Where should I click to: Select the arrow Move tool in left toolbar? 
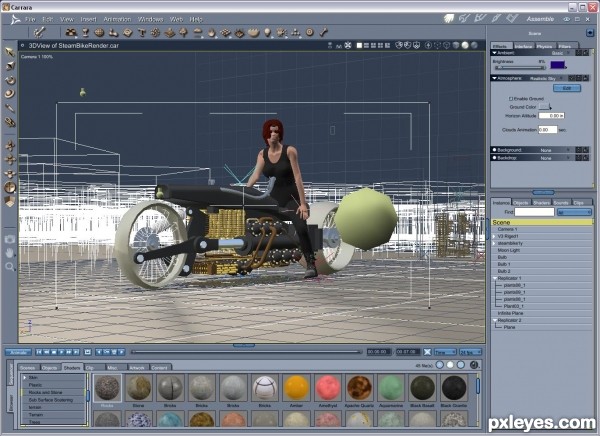[10, 52]
